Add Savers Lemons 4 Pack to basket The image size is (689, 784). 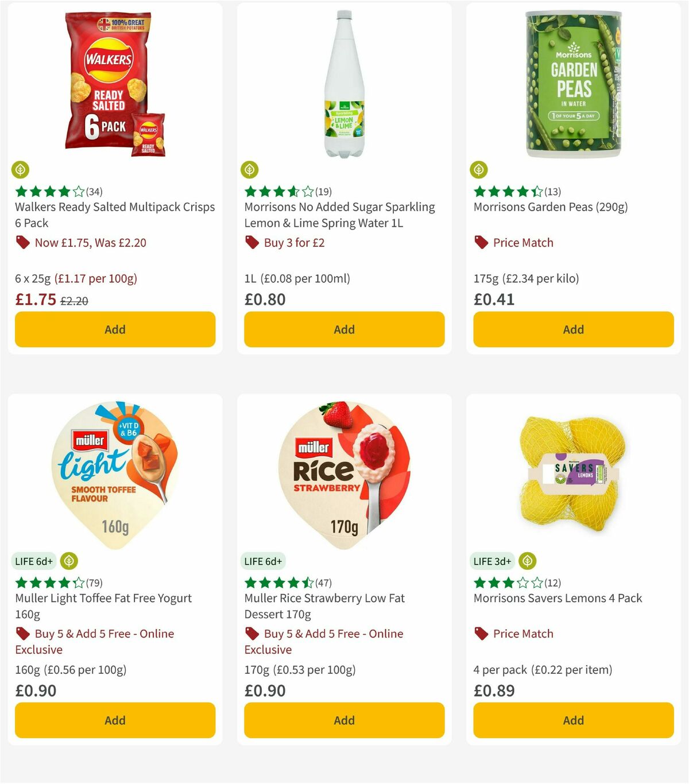[x=573, y=720]
